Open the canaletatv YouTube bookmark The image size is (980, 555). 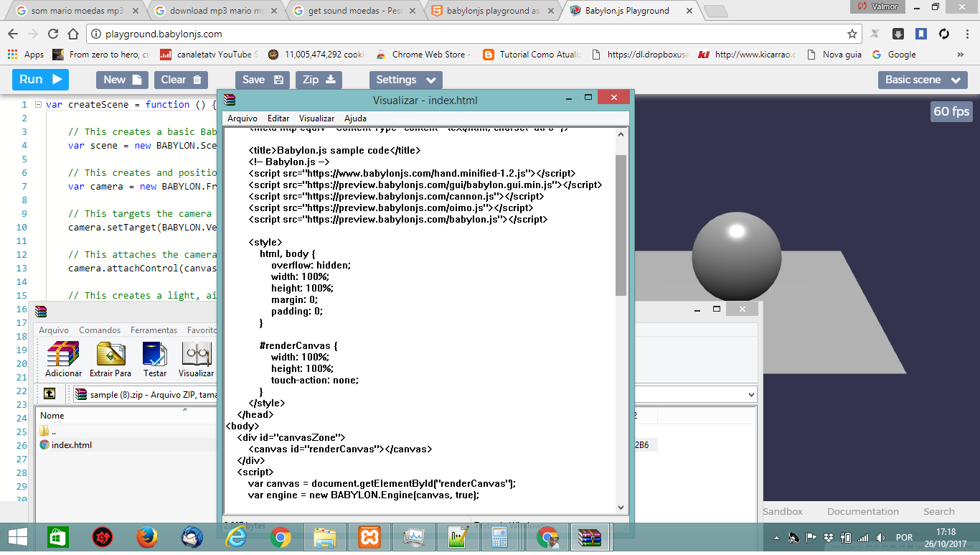tap(209, 55)
